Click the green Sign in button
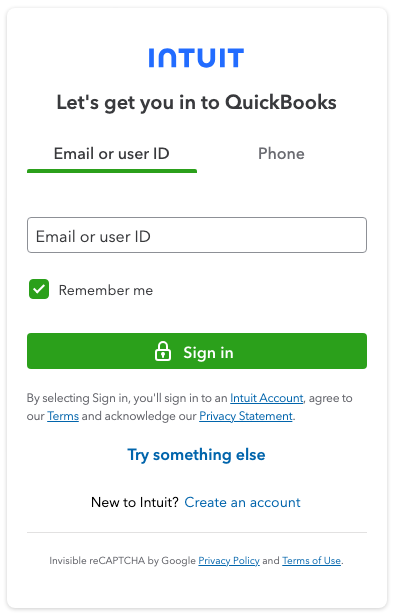The width and height of the screenshot is (393, 615). (x=197, y=351)
